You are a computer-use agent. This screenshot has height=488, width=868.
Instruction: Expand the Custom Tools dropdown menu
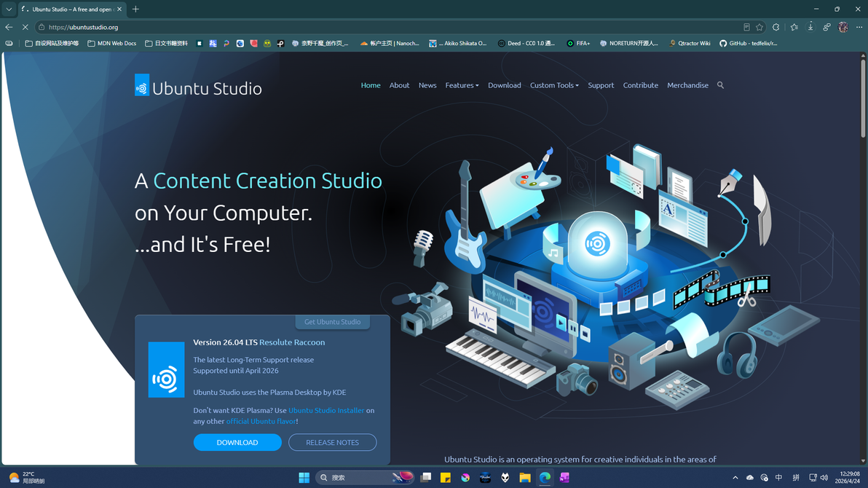tap(554, 85)
